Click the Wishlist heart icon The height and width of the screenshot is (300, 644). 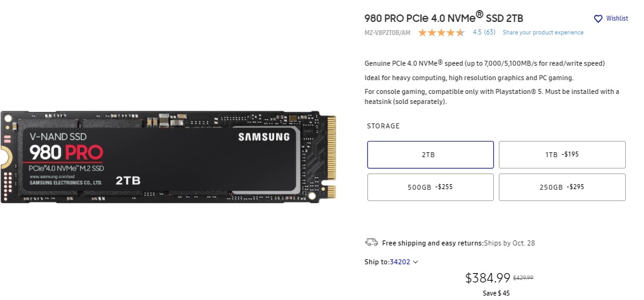tap(598, 19)
